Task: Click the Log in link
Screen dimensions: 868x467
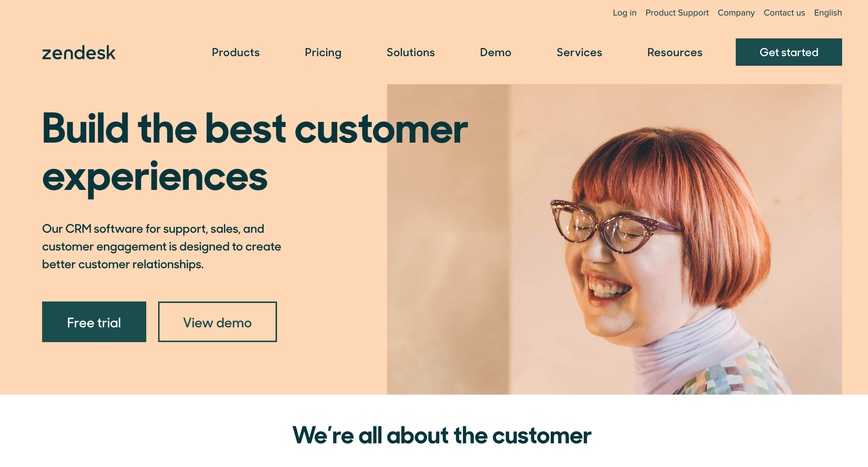Action: [x=624, y=13]
